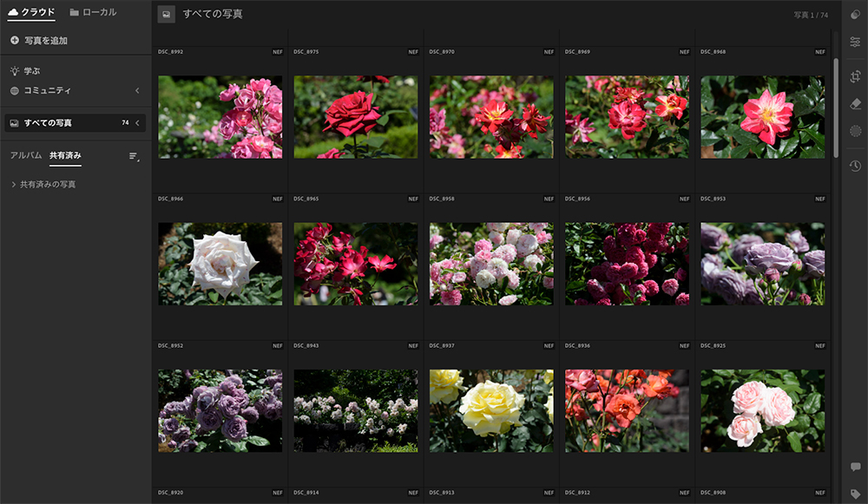Click the DSC_8966 file name label

click(x=170, y=199)
